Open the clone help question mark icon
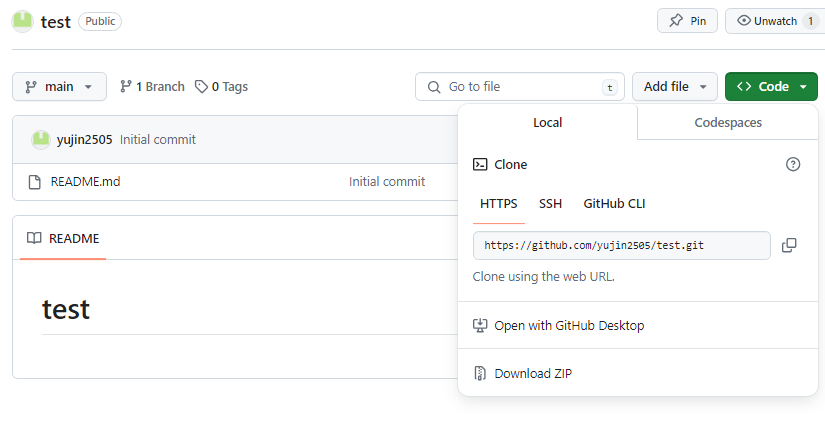 click(793, 164)
